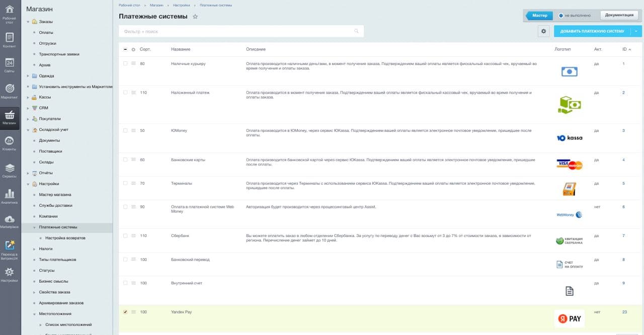
Task: Open Службы доставки in sidebar
Action: click(55, 205)
